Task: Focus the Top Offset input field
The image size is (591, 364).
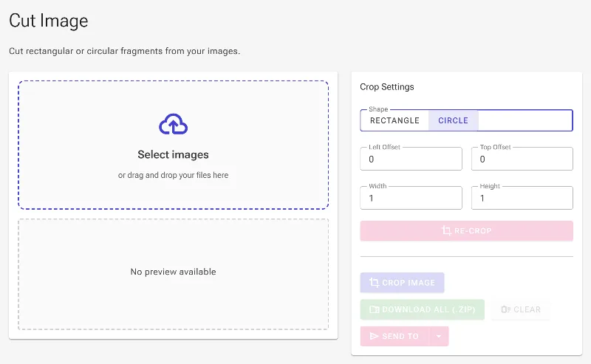Action: coord(522,159)
